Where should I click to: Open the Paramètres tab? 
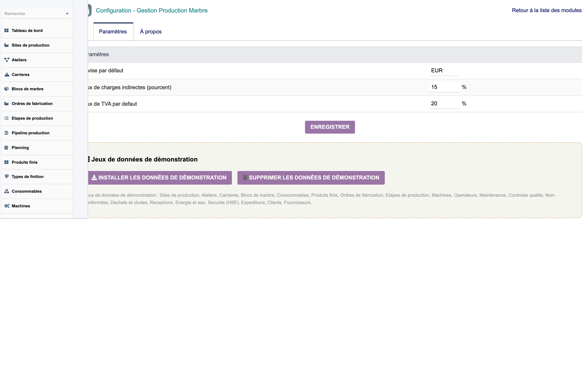(x=113, y=32)
